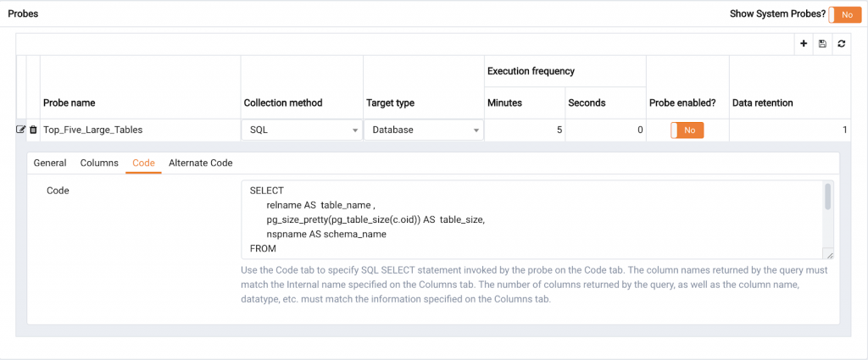Open the Alternate Code tab
The width and height of the screenshot is (868, 360).
201,163
